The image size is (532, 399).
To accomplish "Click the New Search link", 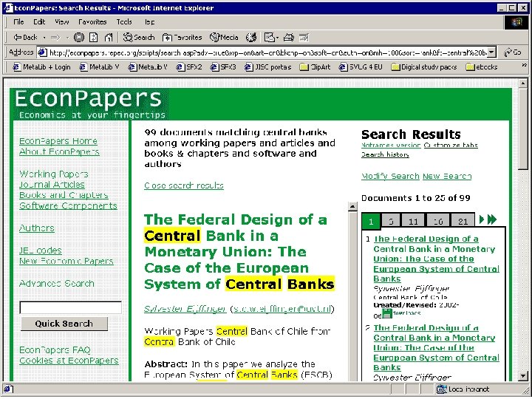I will click(447, 177).
